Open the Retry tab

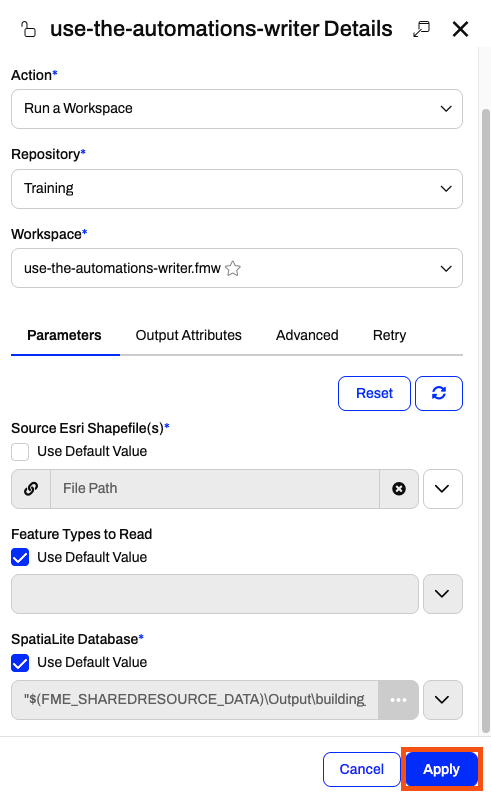389,335
